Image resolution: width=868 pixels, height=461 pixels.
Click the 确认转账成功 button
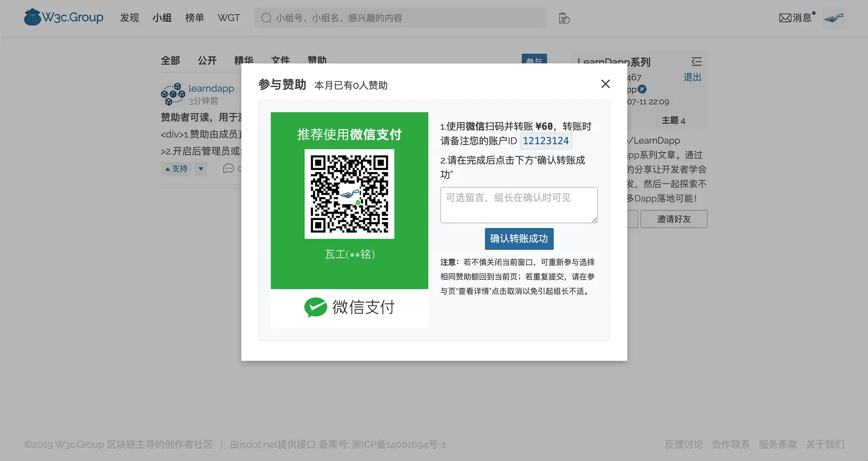click(519, 239)
